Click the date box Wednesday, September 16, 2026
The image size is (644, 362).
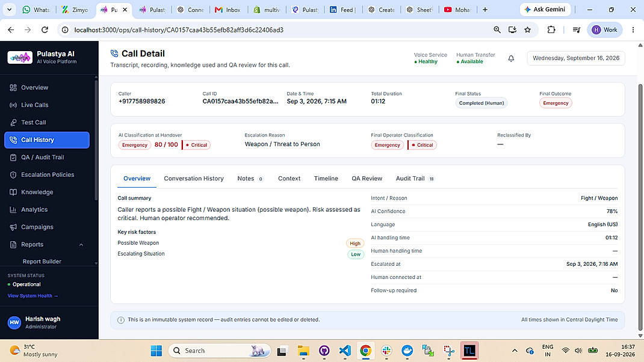[x=576, y=58]
